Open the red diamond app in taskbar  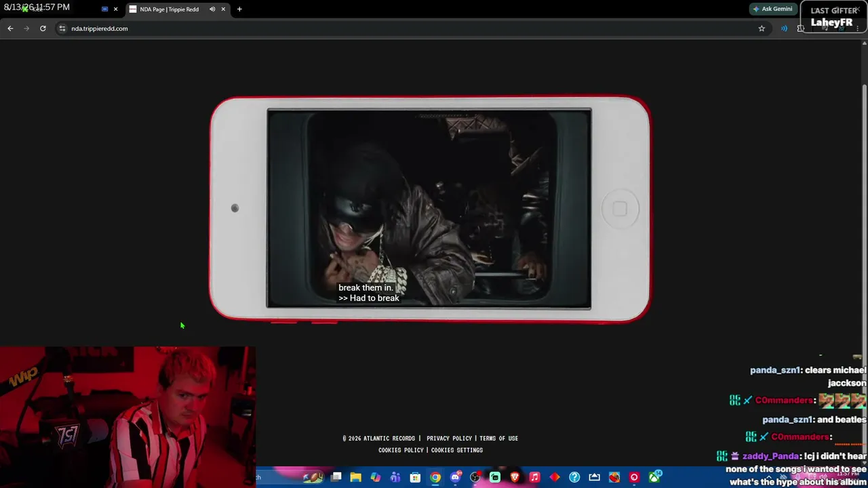click(555, 477)
